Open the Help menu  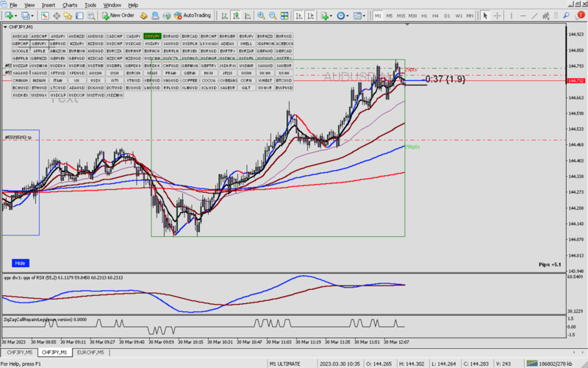(x=133, y=5)
